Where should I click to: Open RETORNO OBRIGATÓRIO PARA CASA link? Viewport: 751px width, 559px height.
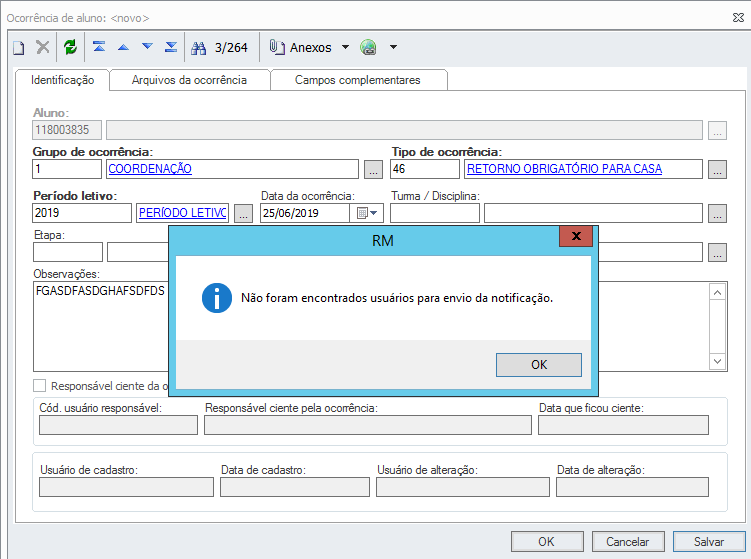point(564,169)
